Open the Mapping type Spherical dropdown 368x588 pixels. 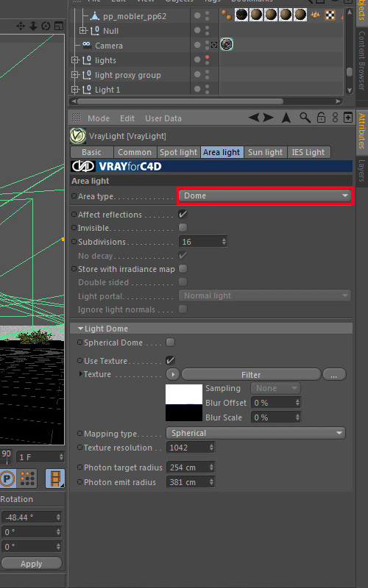[x=255, y=433]
